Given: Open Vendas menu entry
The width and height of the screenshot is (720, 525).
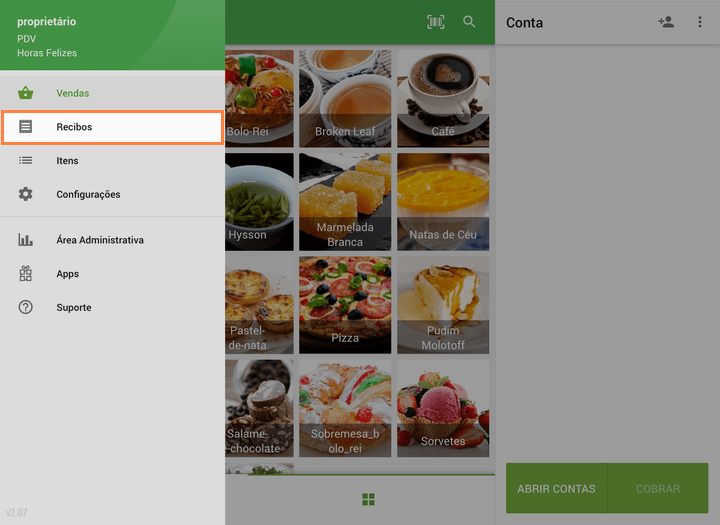Looking at the screenshot, I should coord(112,93).
